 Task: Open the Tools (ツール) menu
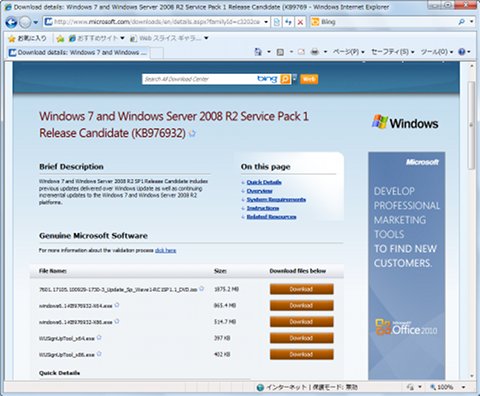click(437, 52)
